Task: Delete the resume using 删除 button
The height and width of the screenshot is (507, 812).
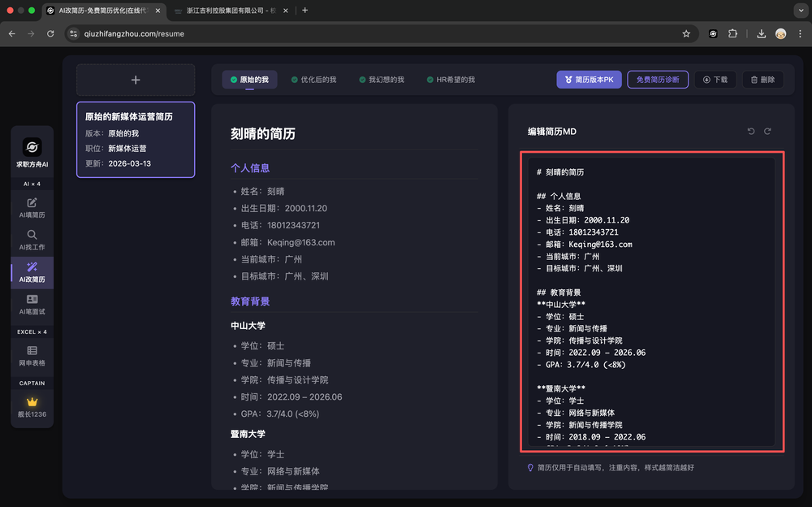Action: (762, 80)
